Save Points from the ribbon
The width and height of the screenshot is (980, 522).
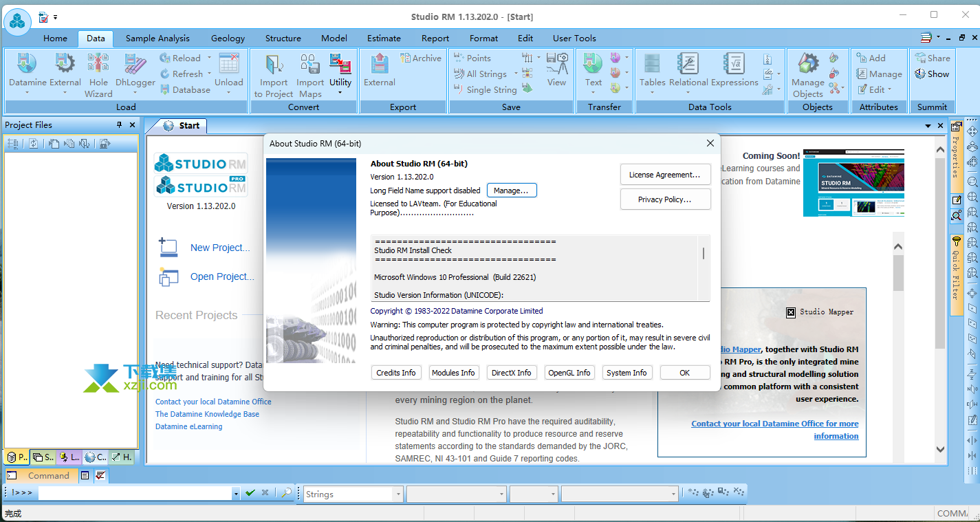coord(472,58)
